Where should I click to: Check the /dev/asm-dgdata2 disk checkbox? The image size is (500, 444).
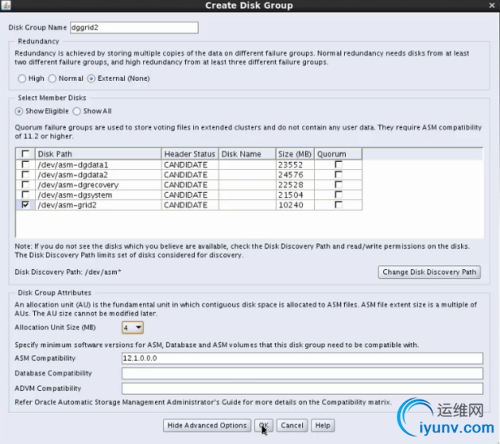coord(25,174)
